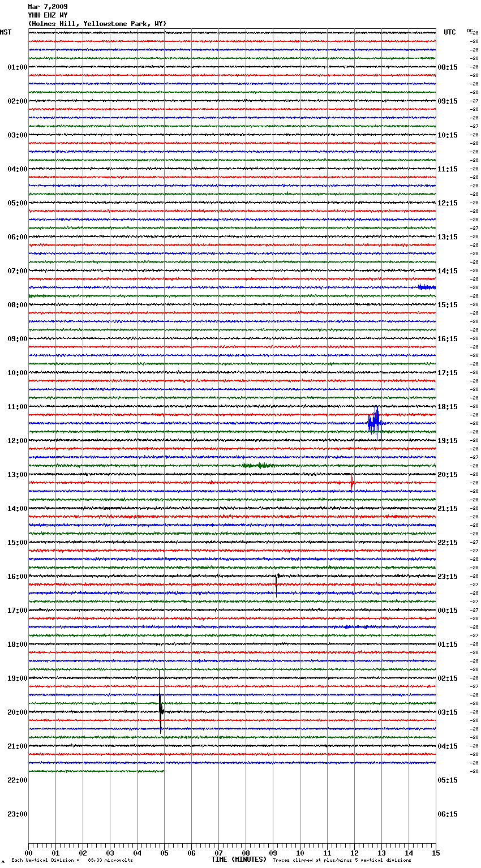Click the 22:15 UTC label
Image resolution: width=481 pixels, height=868 pixels.
pyautogui.click(x=448, y=543)
